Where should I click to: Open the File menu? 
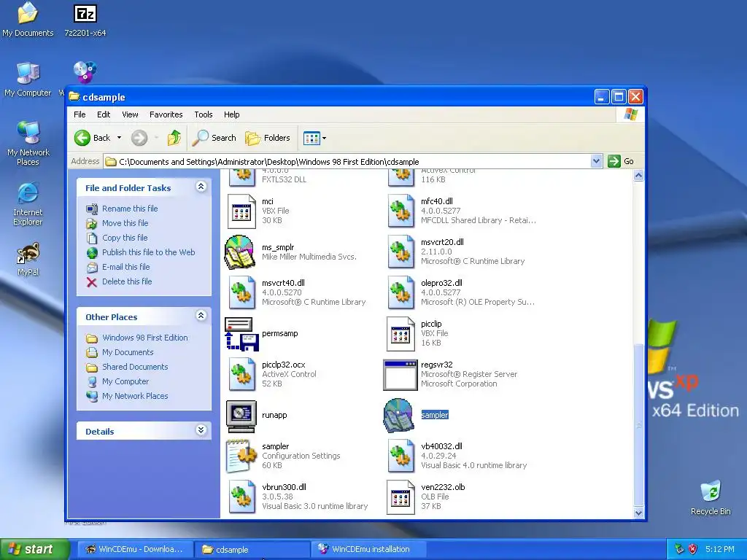(80, 114)
